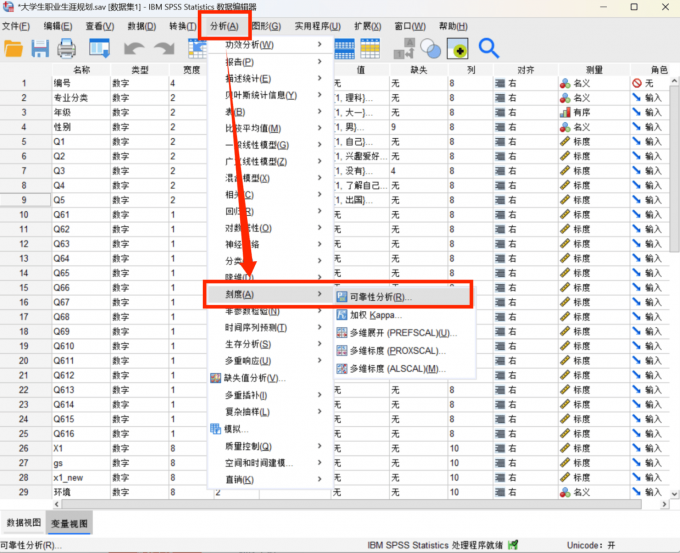Image resolution: width=680 pixels, height=553 pixels.
Task: Open 缺失值分析(V) menu item
Action: pyautogui.click(x=271, y=378)
